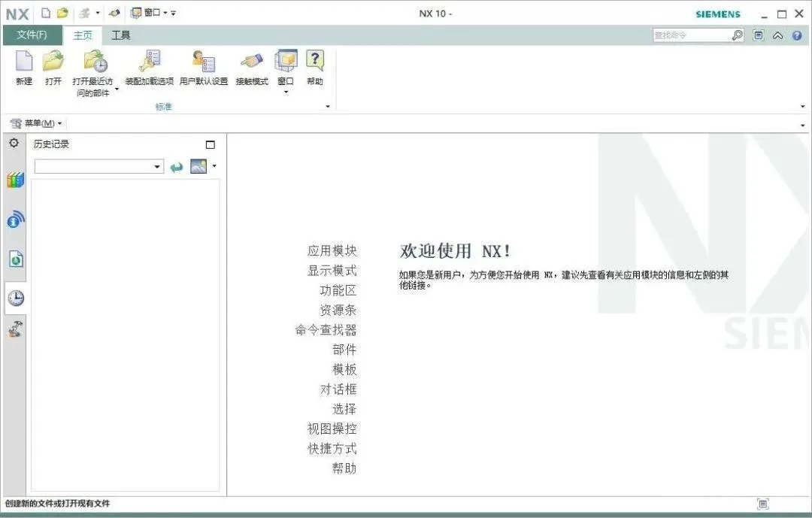Create a new file with 新建 icon
This screenshot has width=812, height=518.
pos(24,68)
